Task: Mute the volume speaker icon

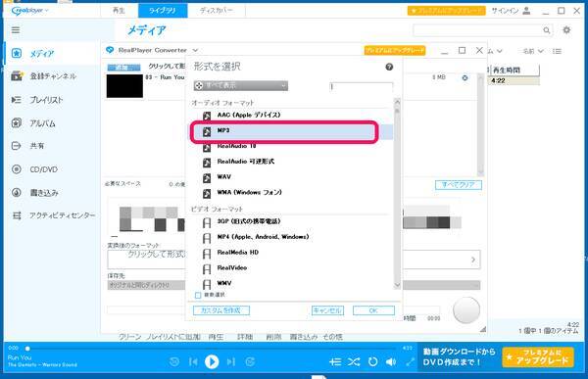Action: [x=391, y=361]
